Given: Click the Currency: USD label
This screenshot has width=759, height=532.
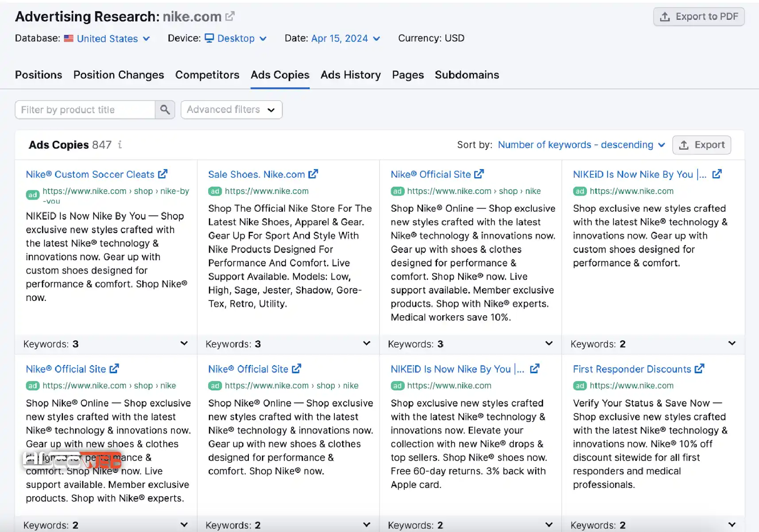Looking at the screenshot, I should pos(431,38).
